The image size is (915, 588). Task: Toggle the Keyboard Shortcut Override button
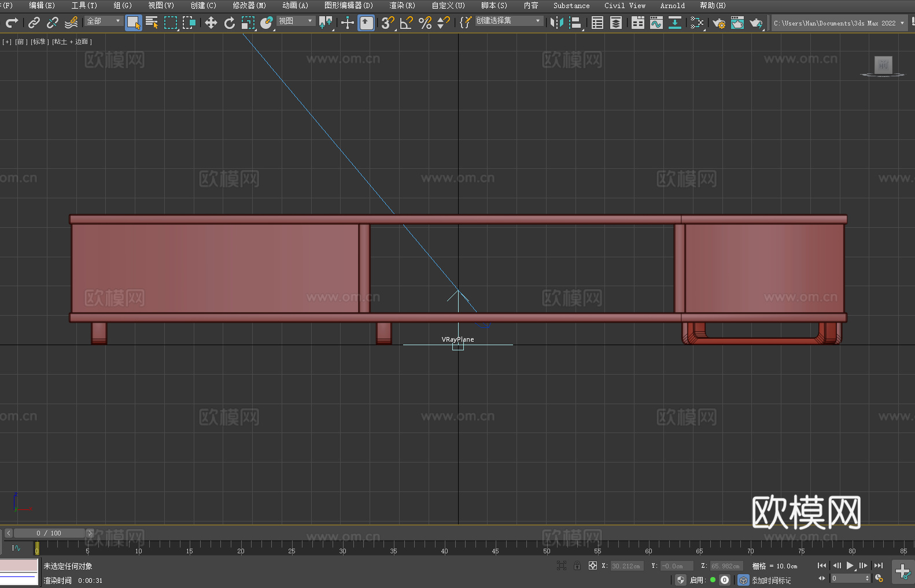coord(366,23)
